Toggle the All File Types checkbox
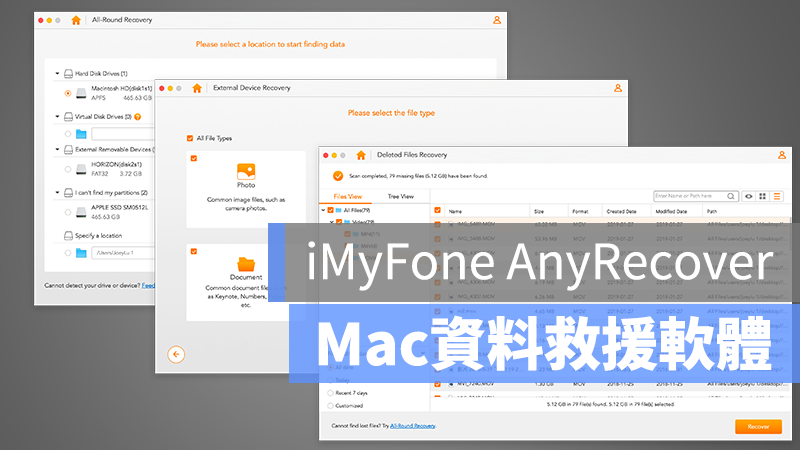The height and width of the screenshot is (450, 800). click(190, 138)
